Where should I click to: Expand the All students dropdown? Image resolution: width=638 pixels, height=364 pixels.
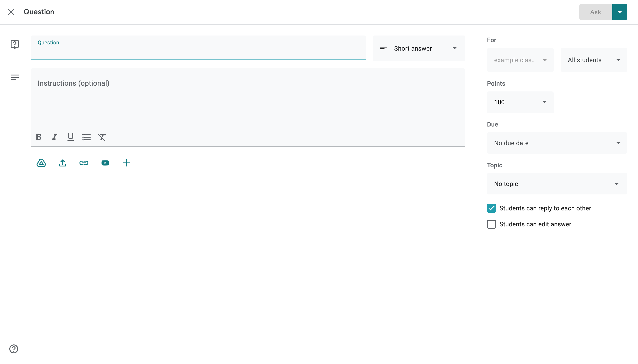click(x=594, y=60)
